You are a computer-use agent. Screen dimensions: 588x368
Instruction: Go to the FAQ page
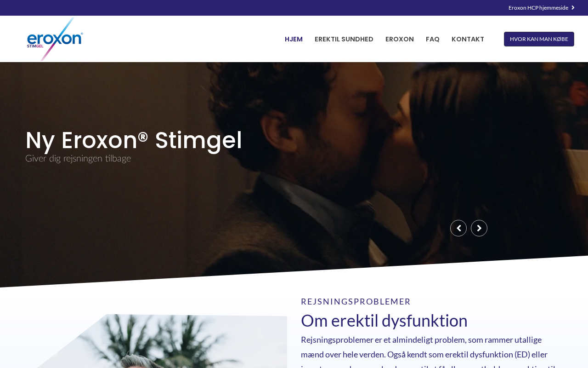click(x=433, y=39)
